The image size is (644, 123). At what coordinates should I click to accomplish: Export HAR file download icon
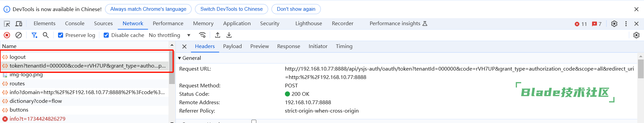pos(229,35)
